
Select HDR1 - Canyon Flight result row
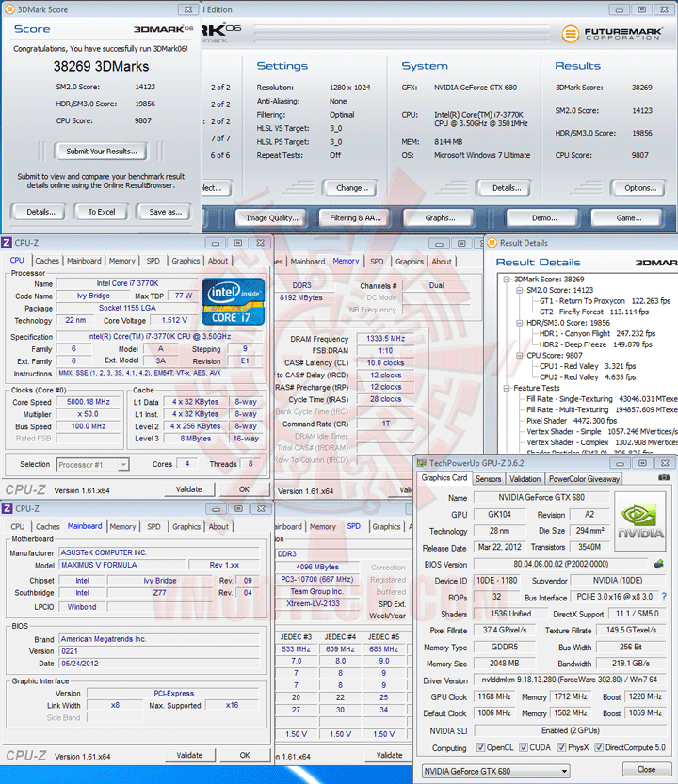pos(597,333)
